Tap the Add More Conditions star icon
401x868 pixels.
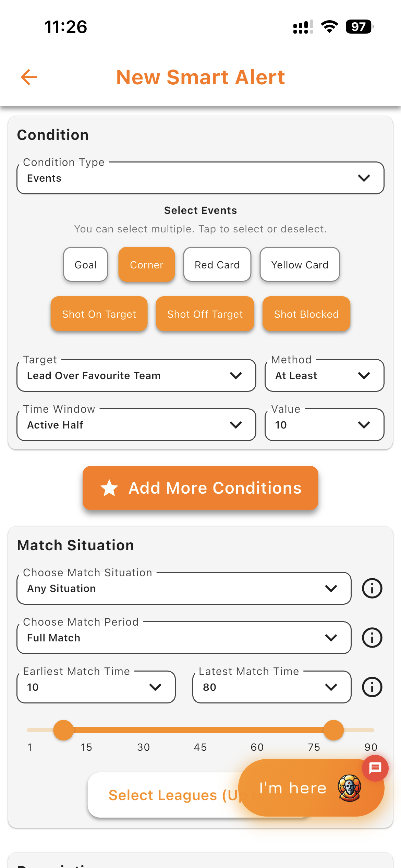click(x=109, y=488)
